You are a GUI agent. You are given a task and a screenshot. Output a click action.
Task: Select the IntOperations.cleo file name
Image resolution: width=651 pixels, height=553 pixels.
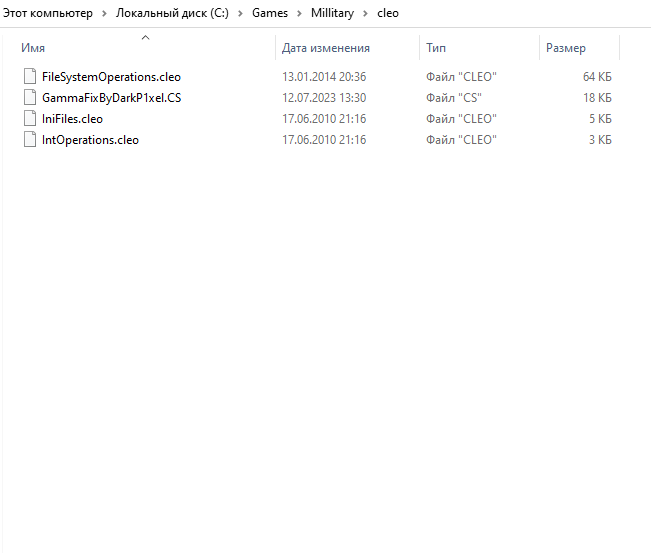[x=90, y=140]
